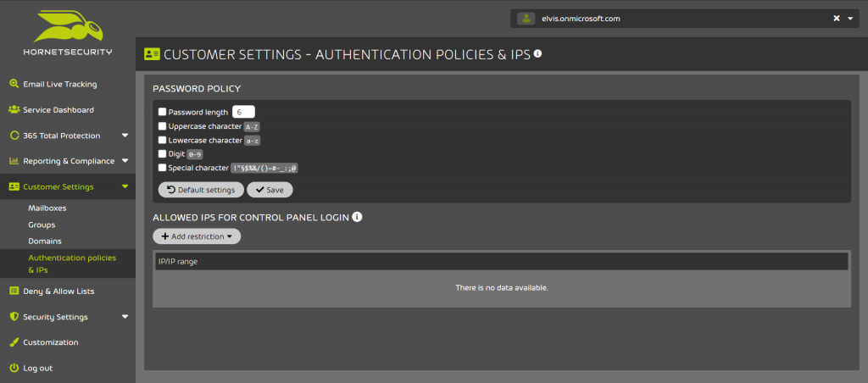Open Service Dashboard
Viewport: 868px width, 383px height.
58,109
